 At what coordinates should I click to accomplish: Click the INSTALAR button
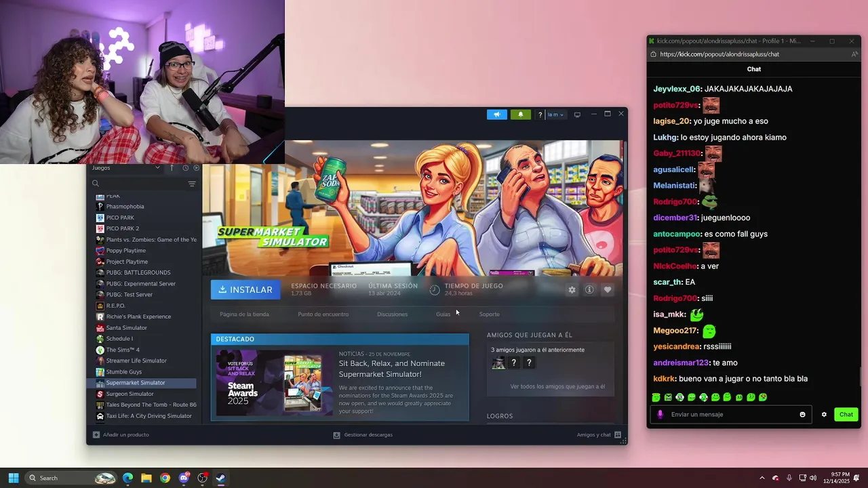245,289
